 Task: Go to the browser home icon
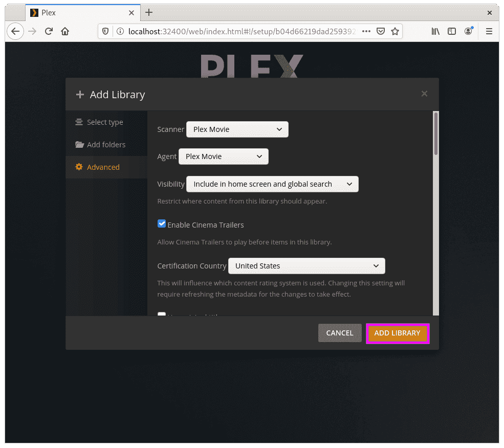65,31
